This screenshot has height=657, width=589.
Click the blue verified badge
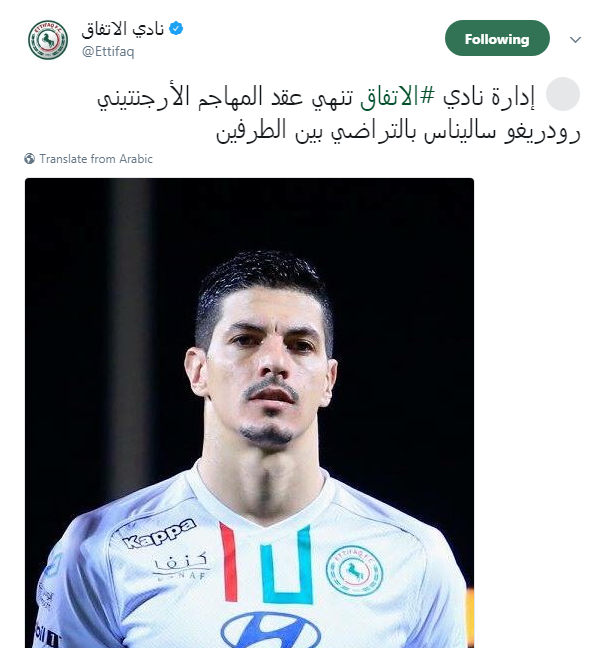coord(176,28)
